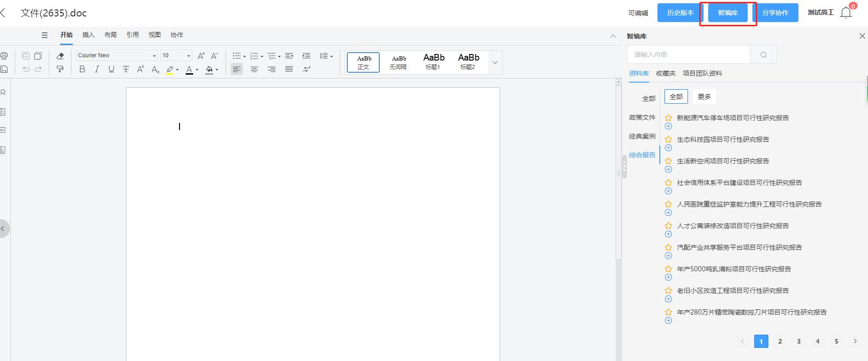Screen dimensions: 868x361
Task: Open the 收藏夹 tab in 智编库
Action: pos(666,73)
